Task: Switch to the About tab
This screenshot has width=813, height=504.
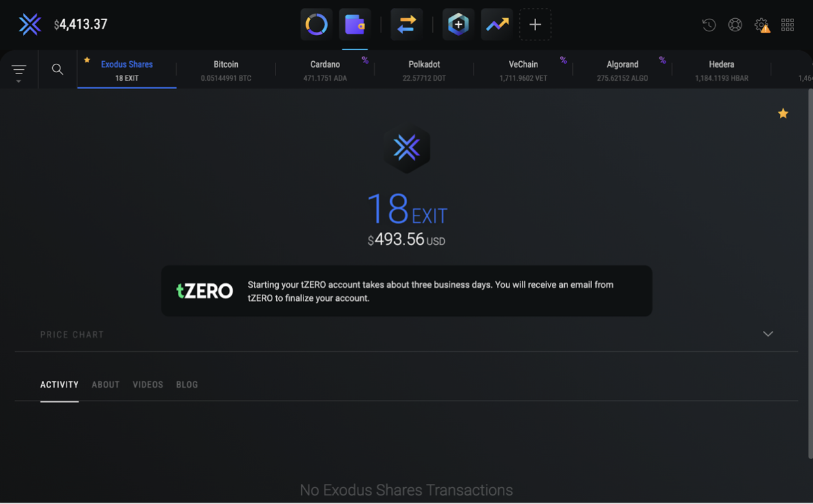Action: [x=106, y=385]
